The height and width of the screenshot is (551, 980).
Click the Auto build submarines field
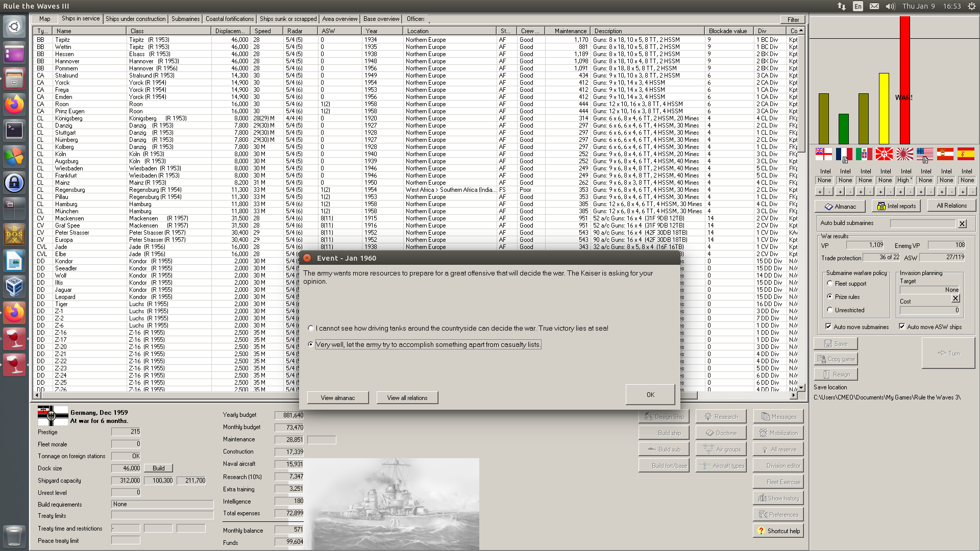pos(923,223)
